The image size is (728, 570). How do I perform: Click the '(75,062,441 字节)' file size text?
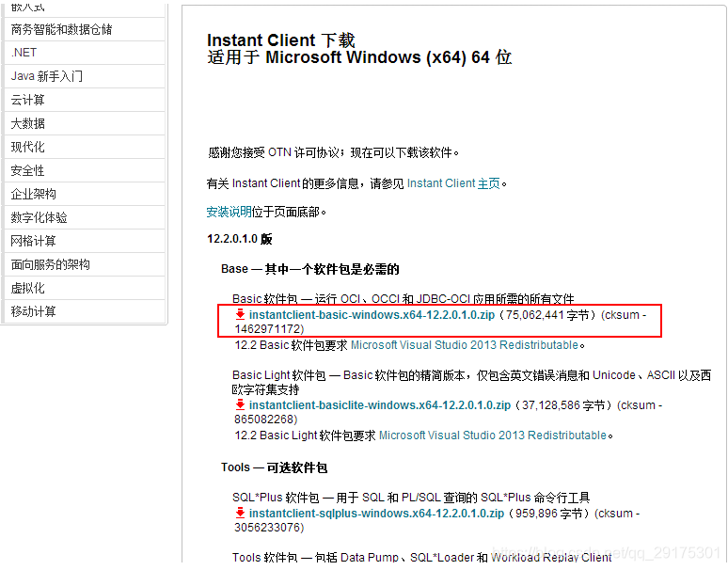[x=546, y=315]
